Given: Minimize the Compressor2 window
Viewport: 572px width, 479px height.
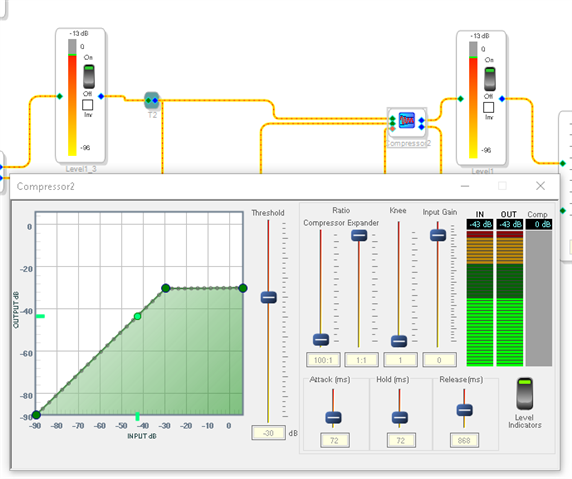Looking at the screenshot, I should 465,186.
